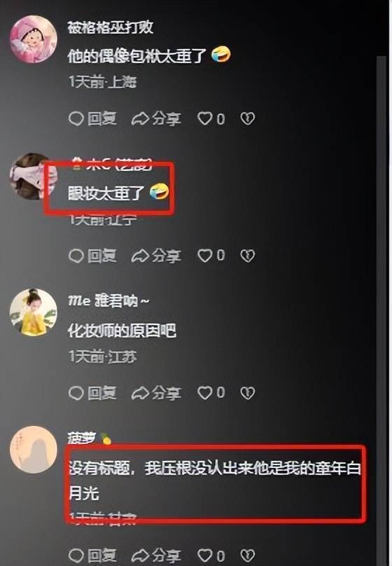
Task: Share the 化妆师的原因吧 comment
Action: pos(156,393)
